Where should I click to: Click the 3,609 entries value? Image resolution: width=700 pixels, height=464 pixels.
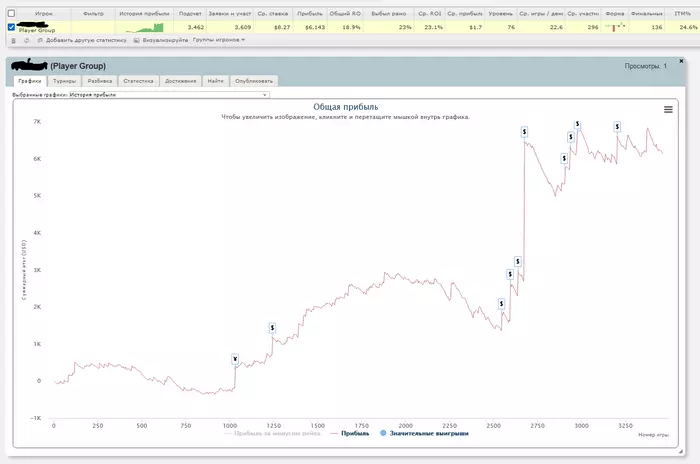tap(243, 27)
